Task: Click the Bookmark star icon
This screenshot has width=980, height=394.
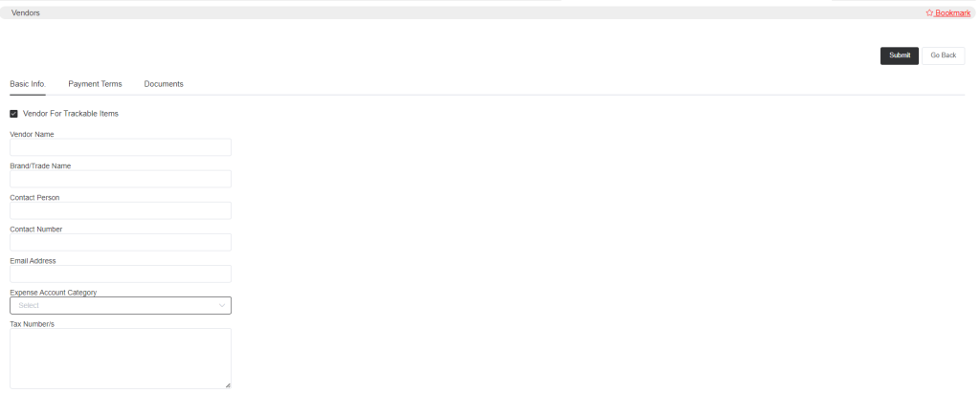Action: tap(929, 12)
